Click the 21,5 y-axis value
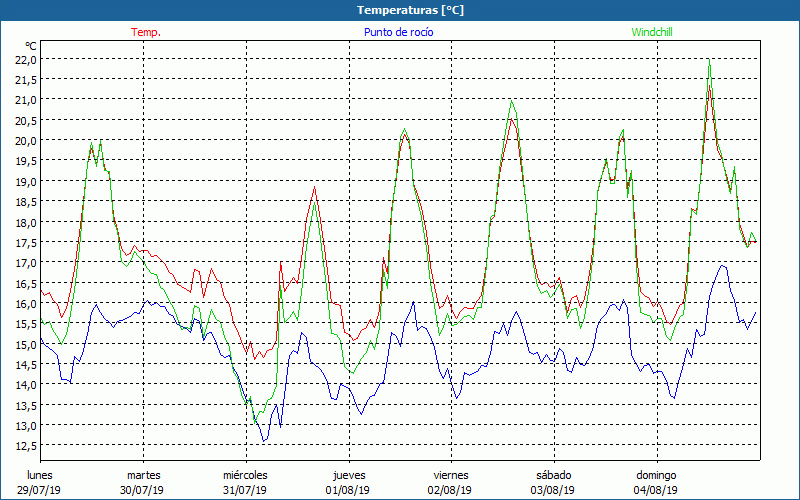 (26, 80)
